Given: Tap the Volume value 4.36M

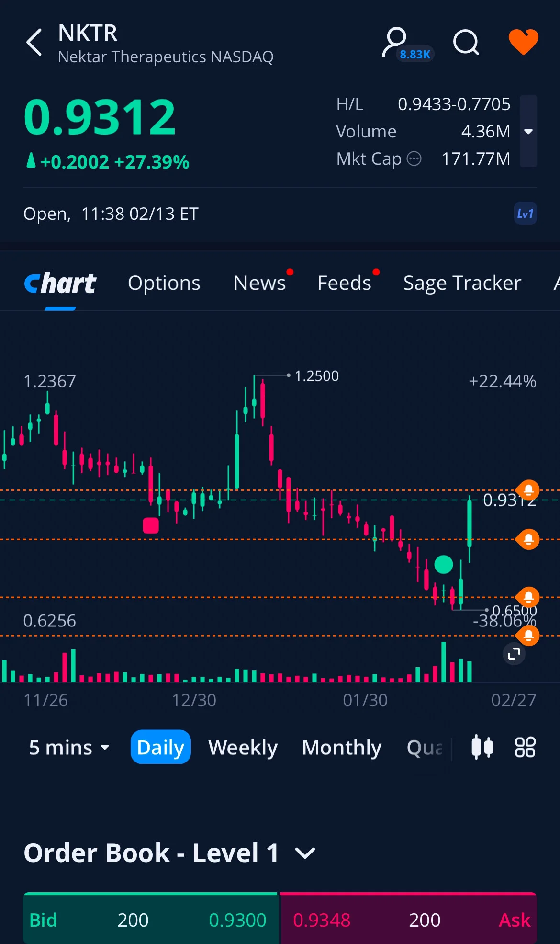Looking at the screenshot, I should coord(486,131).
